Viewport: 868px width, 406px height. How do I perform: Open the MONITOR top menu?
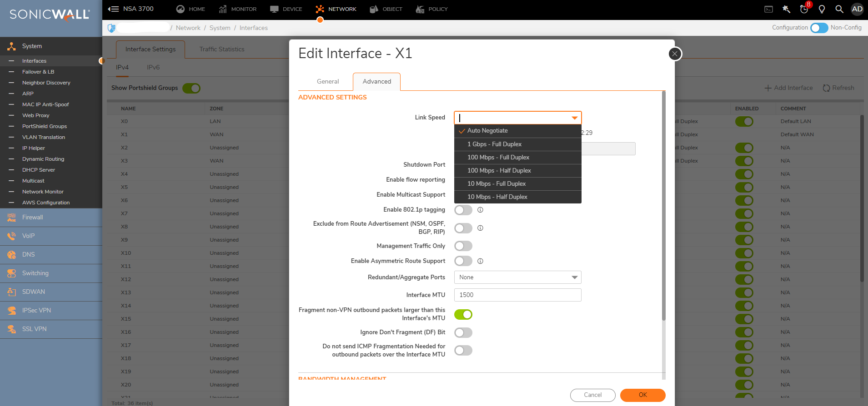tap(238, 9)
